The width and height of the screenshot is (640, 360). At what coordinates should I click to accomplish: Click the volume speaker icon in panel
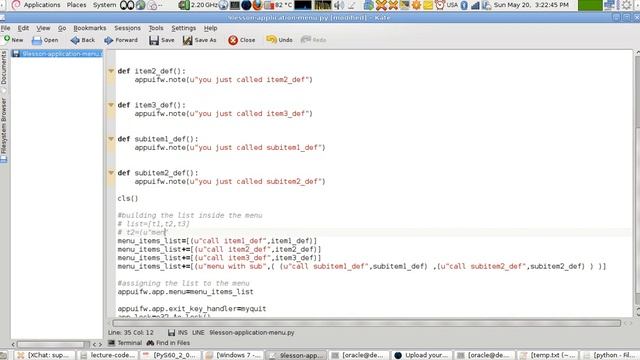tap(339, 5)
